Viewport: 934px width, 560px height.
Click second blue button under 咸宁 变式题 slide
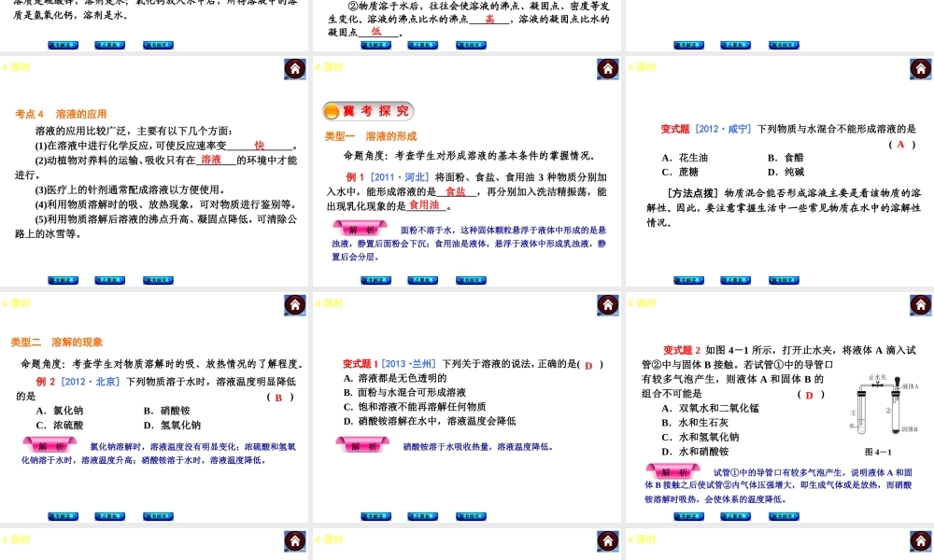pyautogui.click(x=736, y=280)
